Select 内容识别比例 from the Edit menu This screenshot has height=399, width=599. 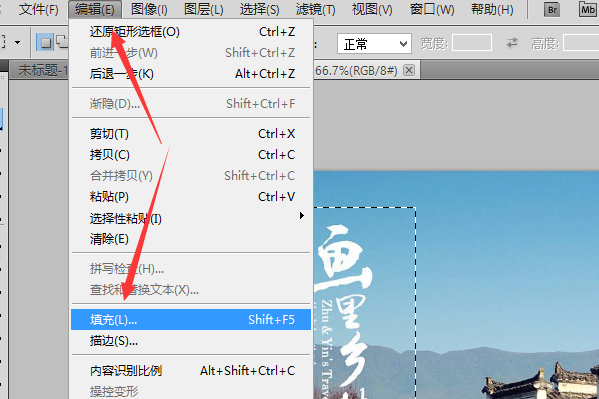(x=191, y=371)
